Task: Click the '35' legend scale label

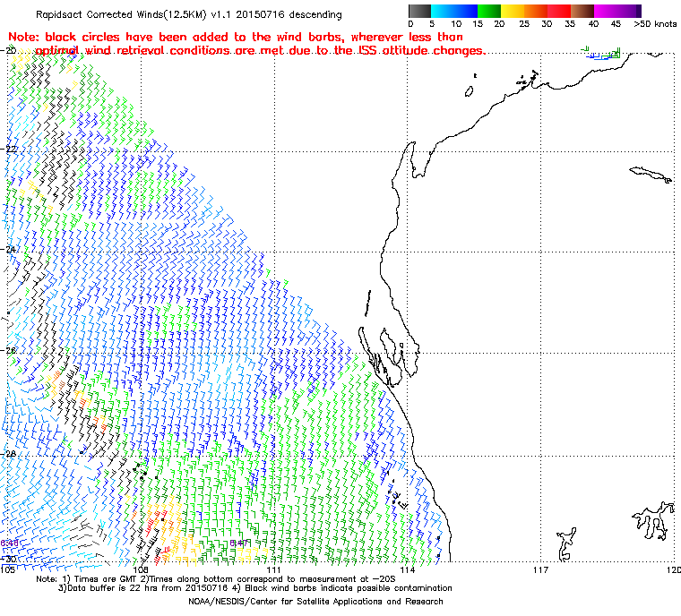Action: click(x=570, y=24)
